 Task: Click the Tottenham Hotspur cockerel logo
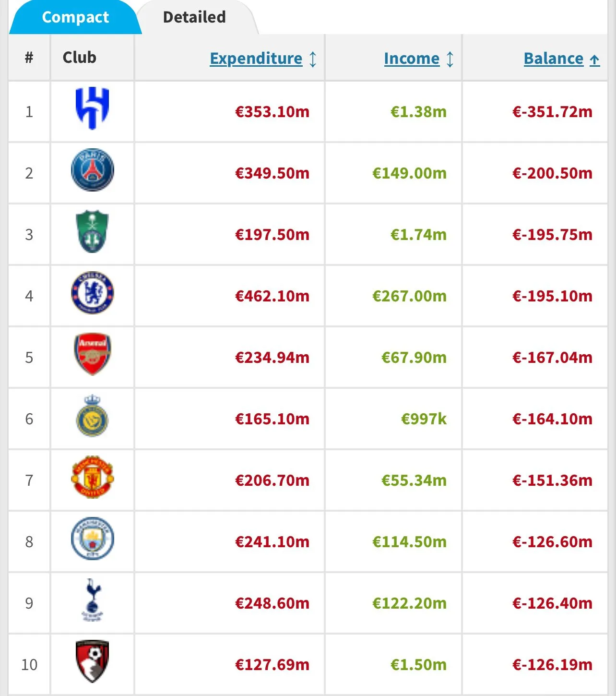coord(93,600)
